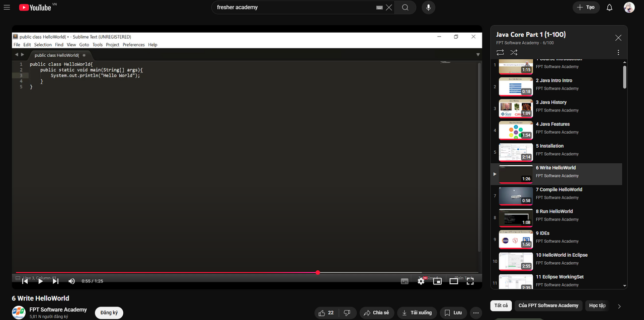Open more actions menu beside Lưu
644x320 pixels.
pyautogui.click(x=475, y=312)
